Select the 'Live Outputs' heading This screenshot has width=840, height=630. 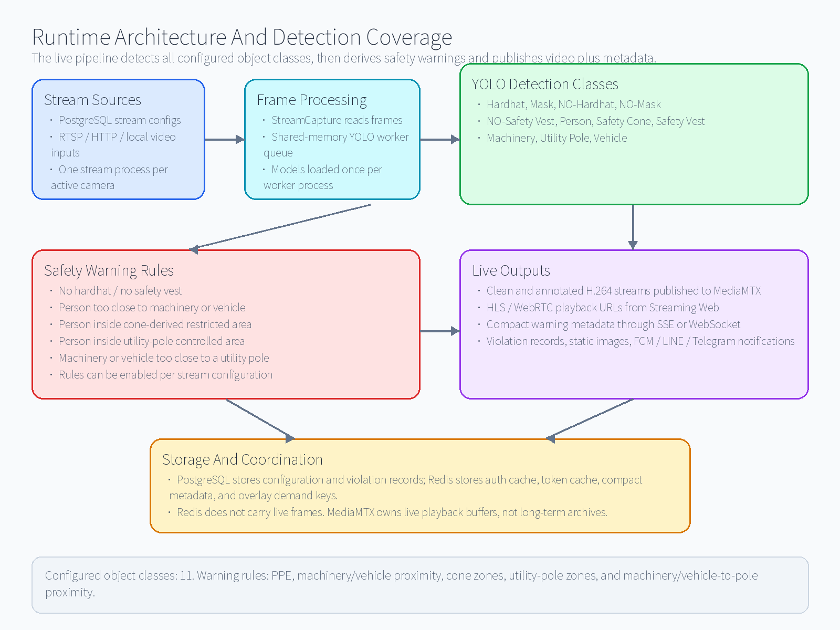pyautogui.click(x=511, y=270)
